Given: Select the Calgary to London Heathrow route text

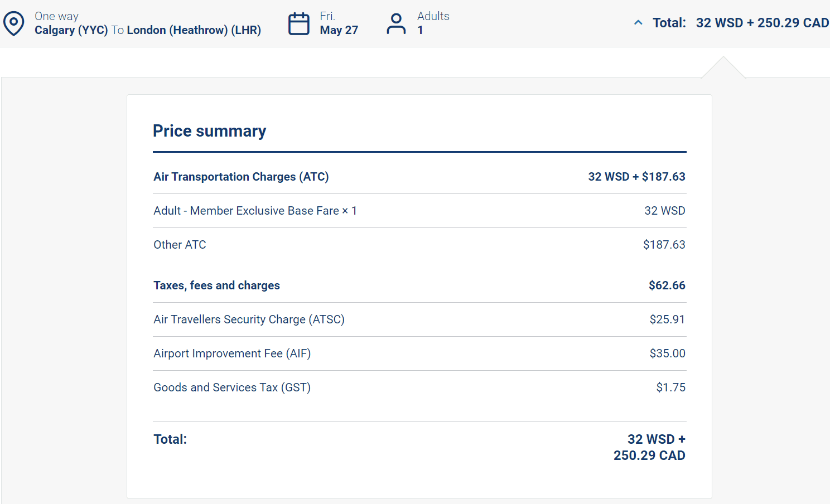Looking at the screenshot, I should click(148, 30).
